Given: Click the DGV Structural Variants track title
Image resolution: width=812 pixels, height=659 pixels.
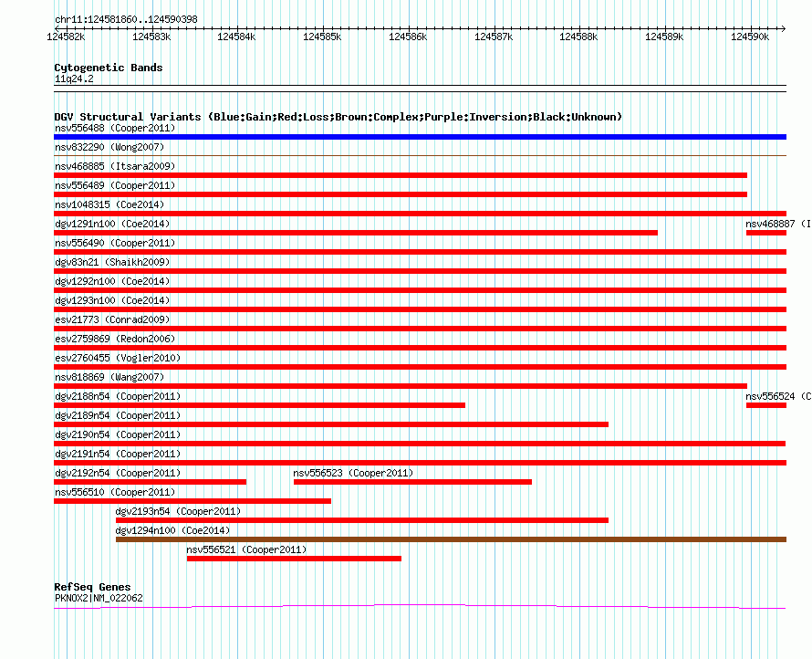Looking at the screenshot, I should [x=338, y=117].
